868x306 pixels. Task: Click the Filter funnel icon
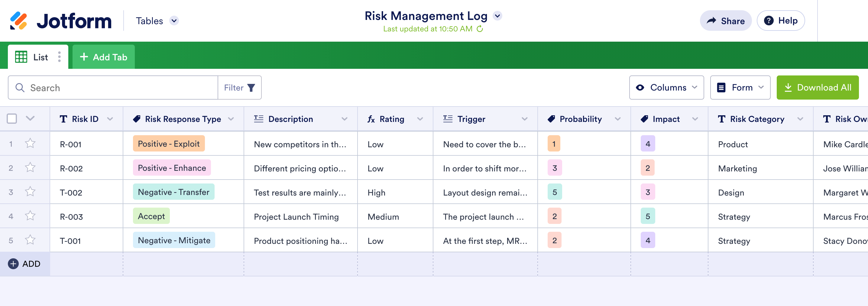point(251,88)
